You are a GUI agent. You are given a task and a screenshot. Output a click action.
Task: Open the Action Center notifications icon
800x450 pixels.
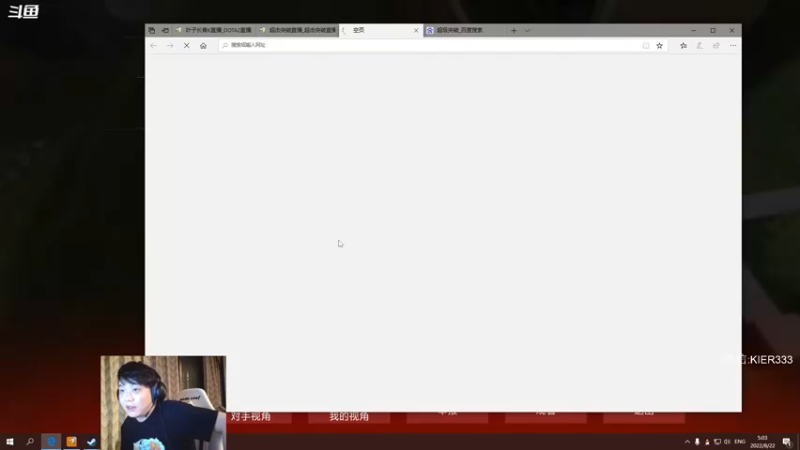787,442
